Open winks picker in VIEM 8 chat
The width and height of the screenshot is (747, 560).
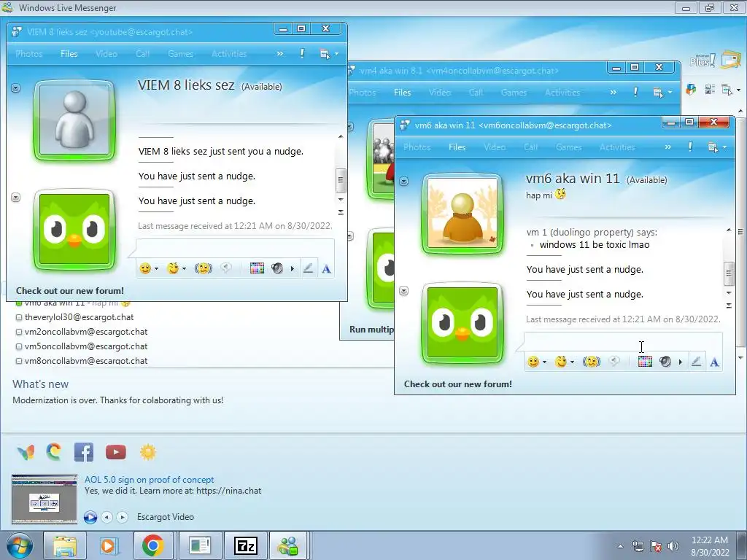[x=173, y=268]
